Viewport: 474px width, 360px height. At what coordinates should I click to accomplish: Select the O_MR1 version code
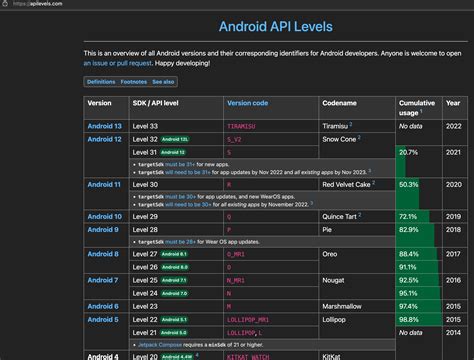(x=236, y=254)
